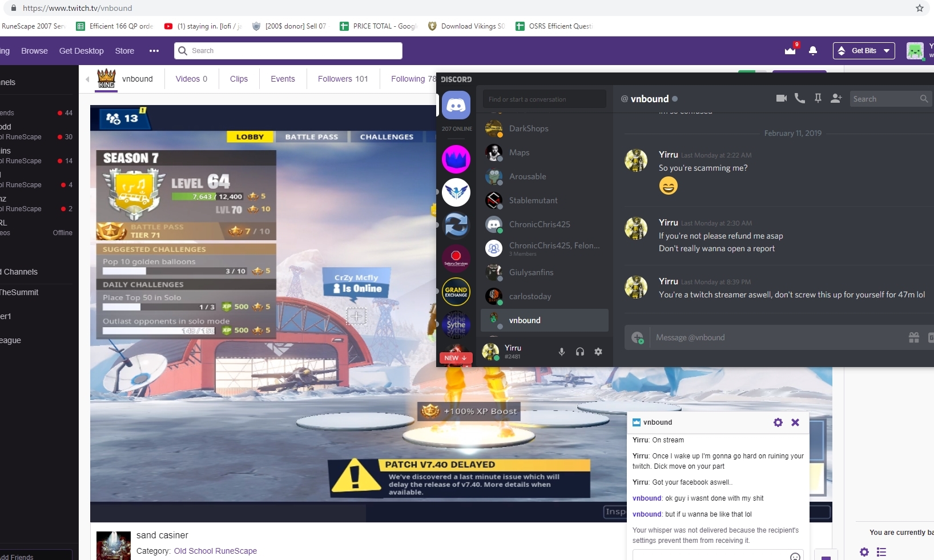
Task: Open Maps conversation in Discord
Action: click(x=545, y=152)
